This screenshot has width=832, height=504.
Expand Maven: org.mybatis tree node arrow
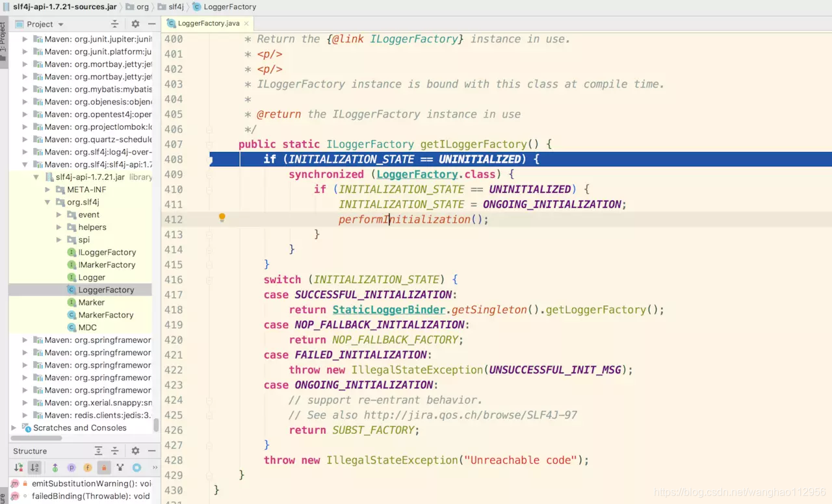click(25, 90)
